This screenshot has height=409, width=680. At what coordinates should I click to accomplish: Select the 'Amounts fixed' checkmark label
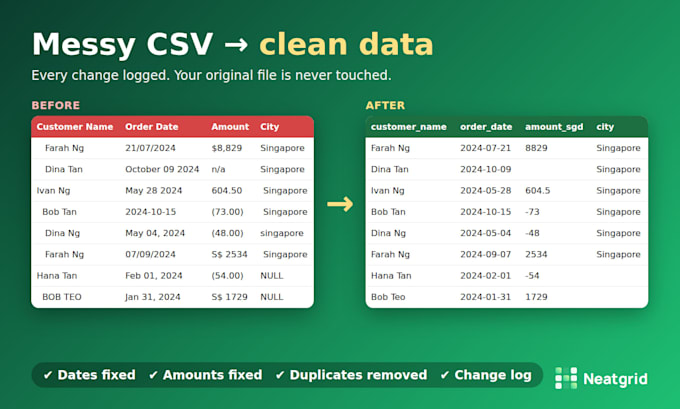pos(206,375)
